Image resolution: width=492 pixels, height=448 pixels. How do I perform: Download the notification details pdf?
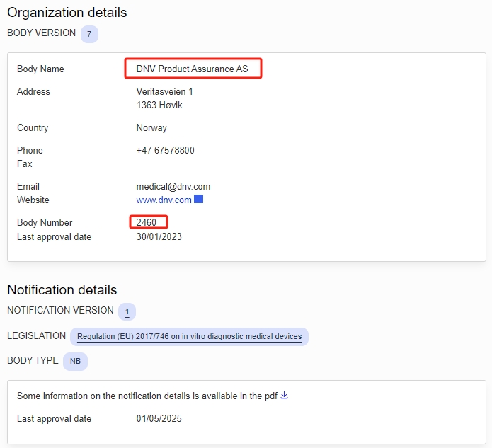(284, 396)
